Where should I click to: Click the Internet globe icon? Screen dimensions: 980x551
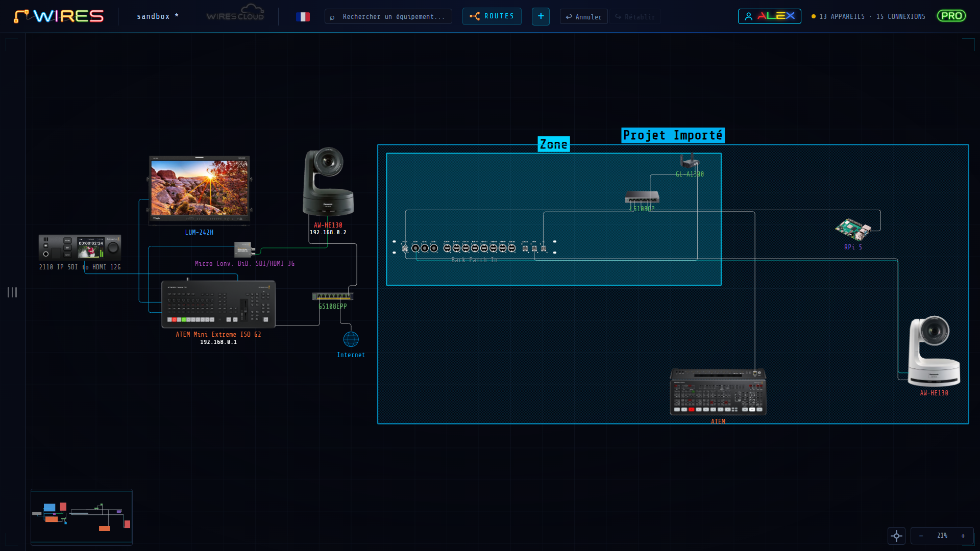(351, 339)
